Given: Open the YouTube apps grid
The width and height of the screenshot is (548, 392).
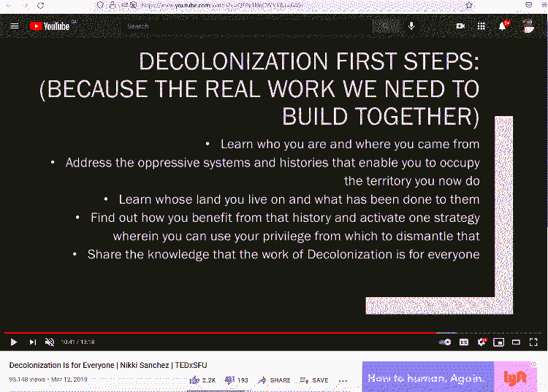Looking at the screenshot, I should [x=482, y=26].
